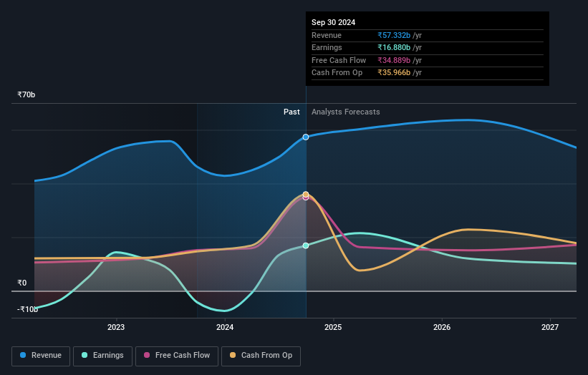Click the Sep 30 2024 tooltip date
The width and height of the screenshot is (588, 375).
click(x=333, y=22)
